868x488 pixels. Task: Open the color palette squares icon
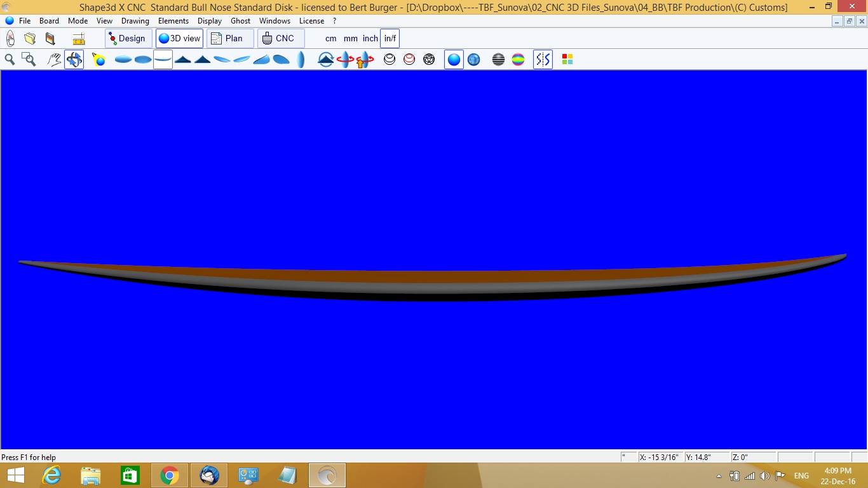click(x=567, y=59)
